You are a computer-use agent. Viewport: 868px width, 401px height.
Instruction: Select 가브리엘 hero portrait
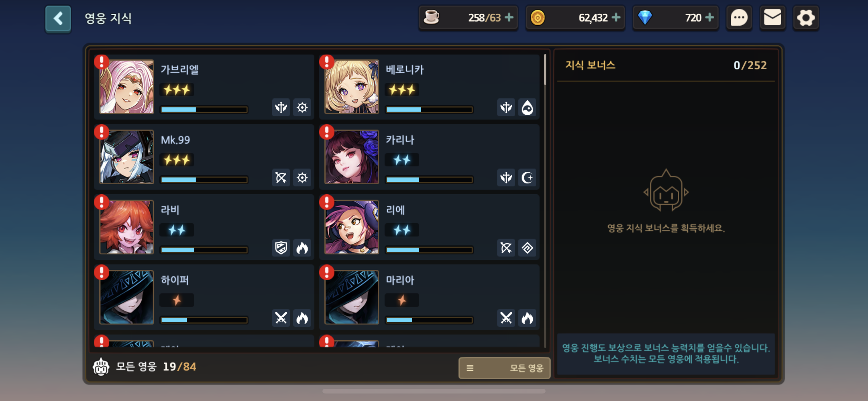pos(126,87)
